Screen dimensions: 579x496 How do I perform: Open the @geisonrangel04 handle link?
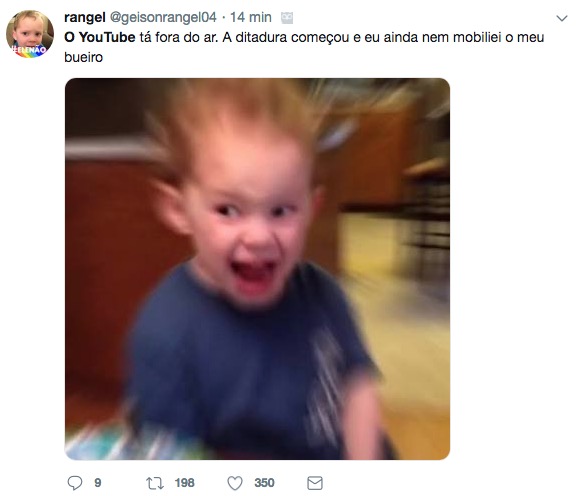pos(163,17)
